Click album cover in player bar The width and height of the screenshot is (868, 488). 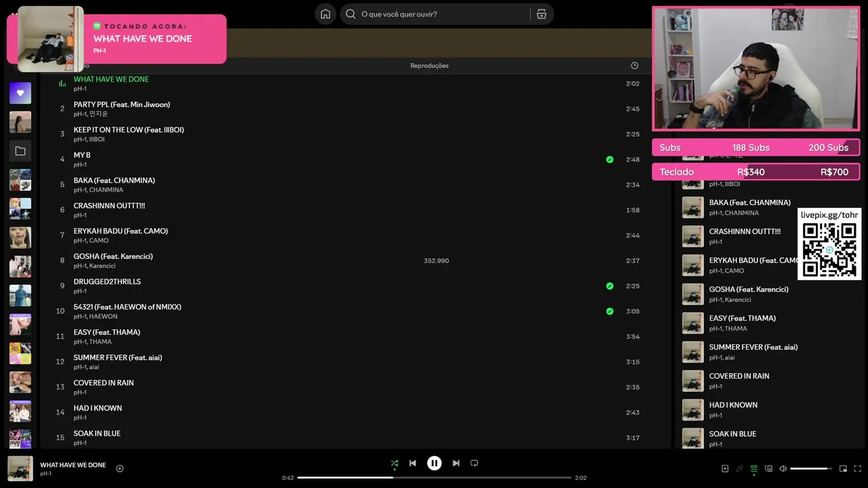20,468
